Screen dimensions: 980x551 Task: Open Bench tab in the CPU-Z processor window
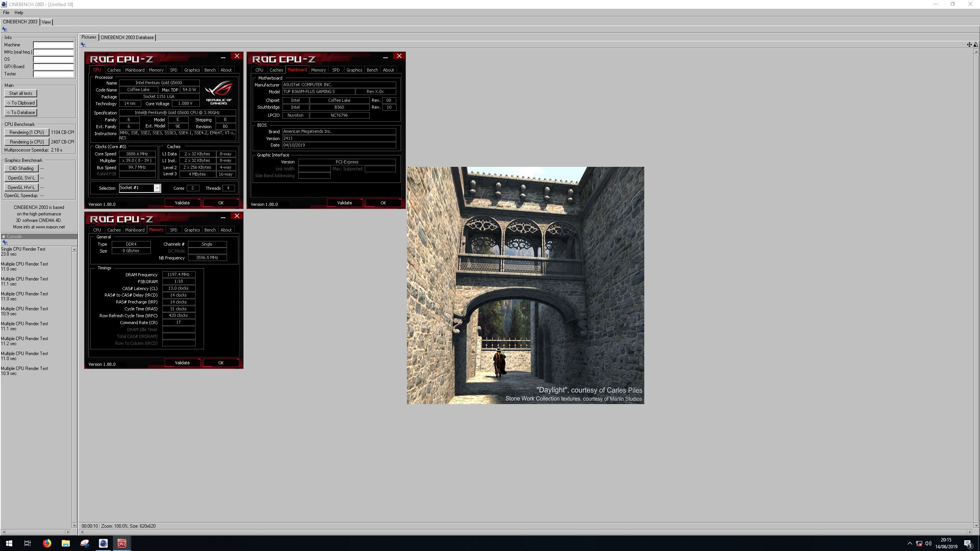click(210, 70)
